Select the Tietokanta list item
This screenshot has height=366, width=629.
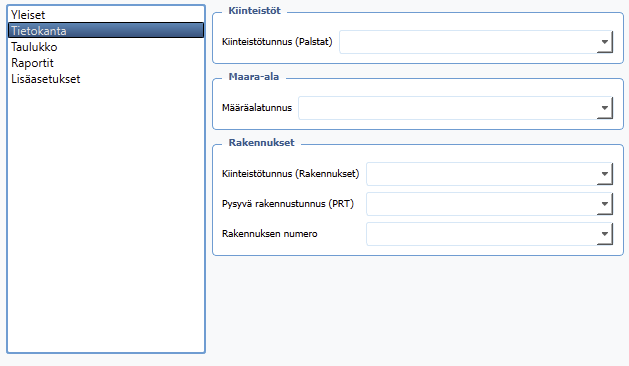click(x=106, y=30)
